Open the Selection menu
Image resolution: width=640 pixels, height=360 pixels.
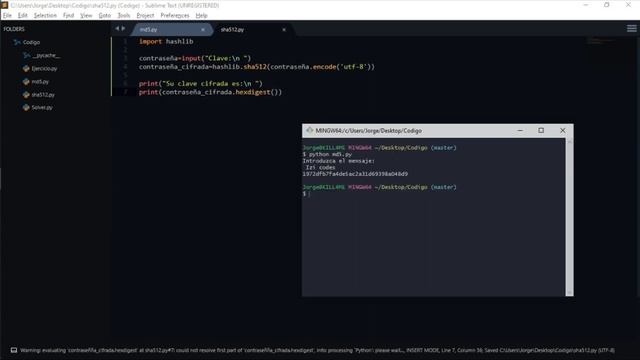[x=45, y=16]
